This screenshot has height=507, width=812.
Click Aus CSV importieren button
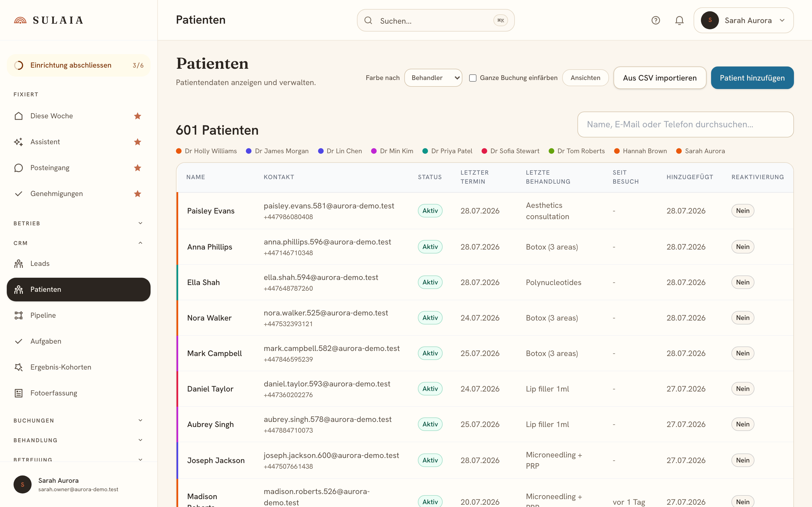coord(660,78)
